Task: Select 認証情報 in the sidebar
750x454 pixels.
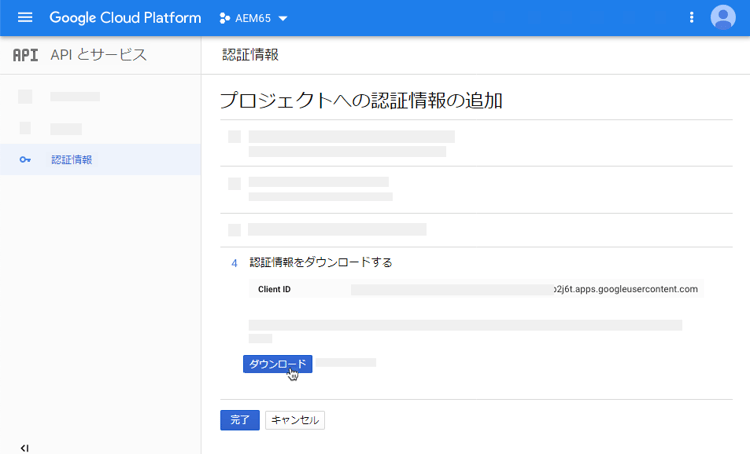Action: pyautogui.click(x=100, y=159)
